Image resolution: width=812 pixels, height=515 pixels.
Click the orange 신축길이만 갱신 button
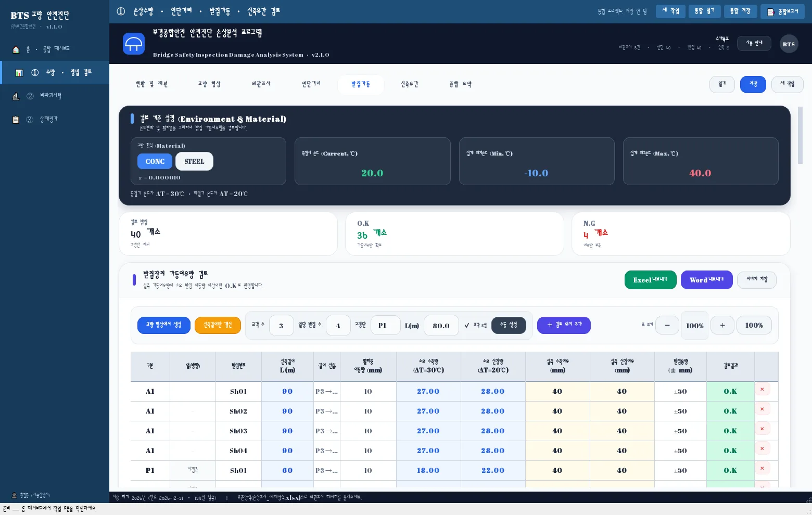pyautogui.click(x=218, y=325)
